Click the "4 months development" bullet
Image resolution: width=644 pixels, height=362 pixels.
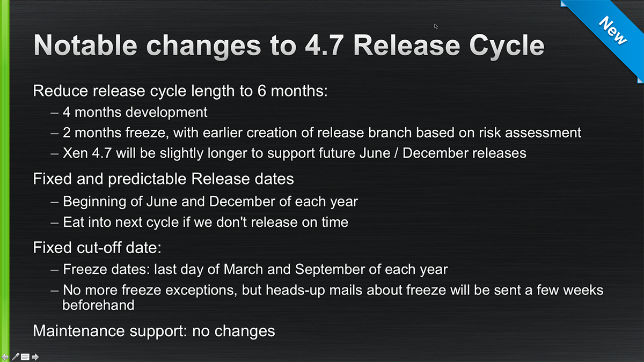point(135,112)
